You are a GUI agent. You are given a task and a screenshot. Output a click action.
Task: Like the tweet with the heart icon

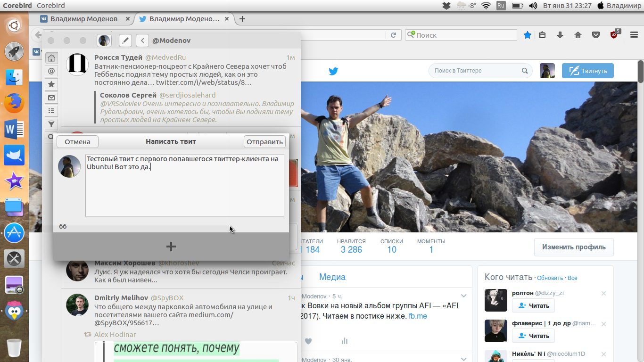(308, 341)
